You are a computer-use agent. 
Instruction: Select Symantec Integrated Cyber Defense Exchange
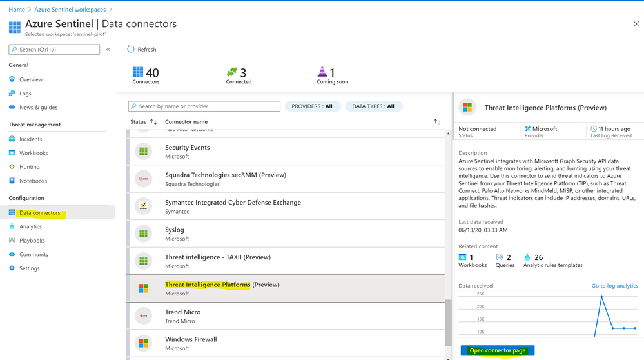[x=286, y=206]
